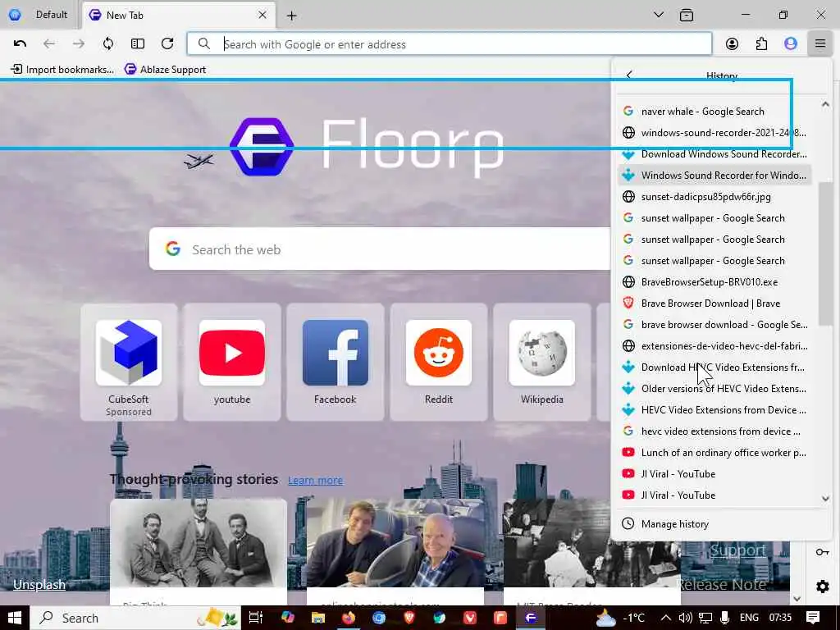Open the Wikipedia shortcut tile
Screen dimensions: 840x630
[x=542, y=362]
